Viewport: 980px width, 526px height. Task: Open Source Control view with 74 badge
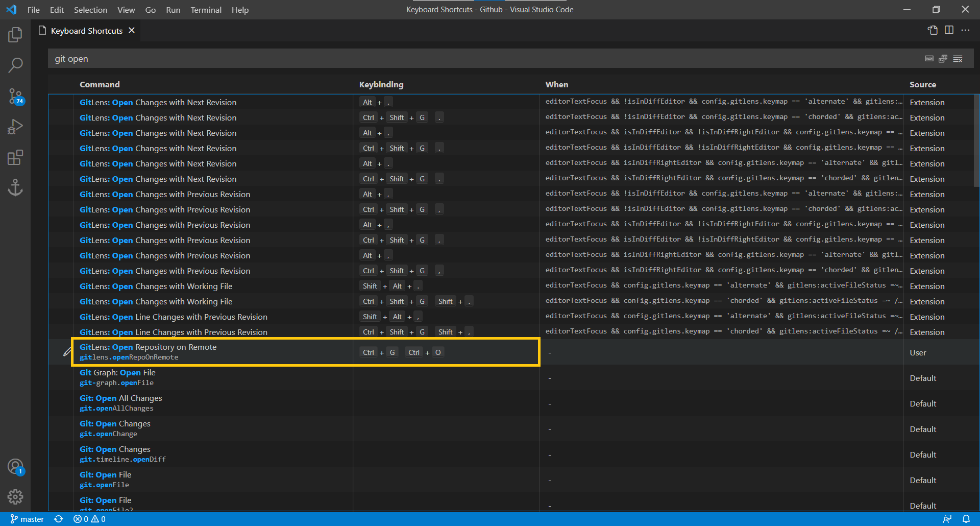pos(15,96)
